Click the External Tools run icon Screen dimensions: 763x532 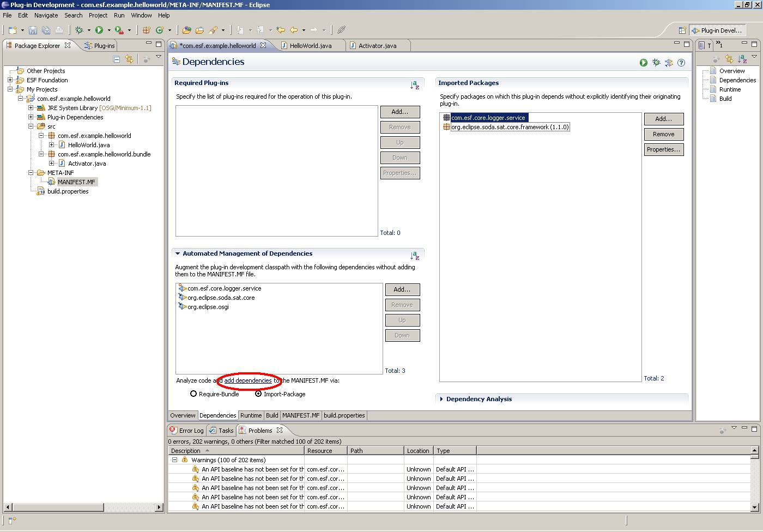point(119,30)
